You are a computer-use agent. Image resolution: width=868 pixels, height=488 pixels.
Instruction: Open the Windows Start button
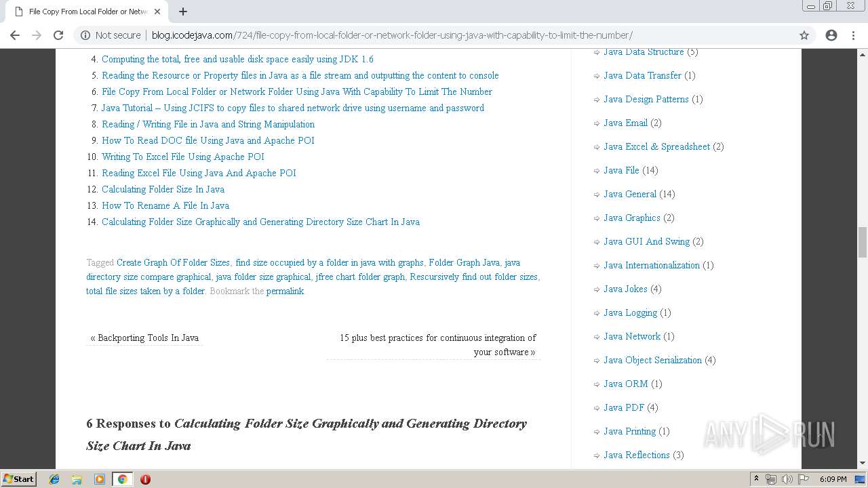pyautogui.click(x=18, y=479)
